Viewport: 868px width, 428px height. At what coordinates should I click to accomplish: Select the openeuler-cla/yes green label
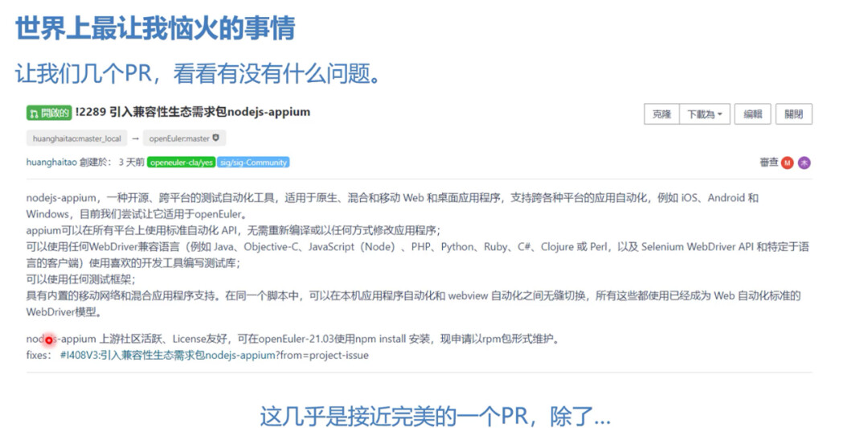coord(181,163)
